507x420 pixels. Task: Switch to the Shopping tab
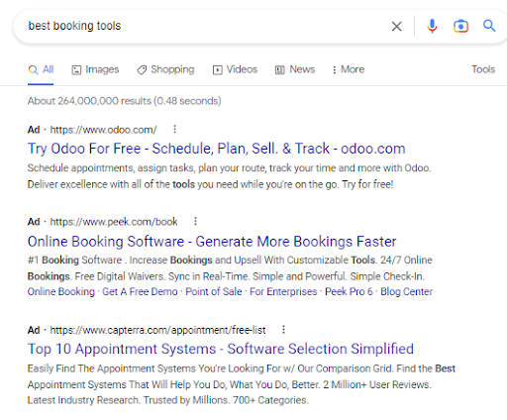coord(165,69)
